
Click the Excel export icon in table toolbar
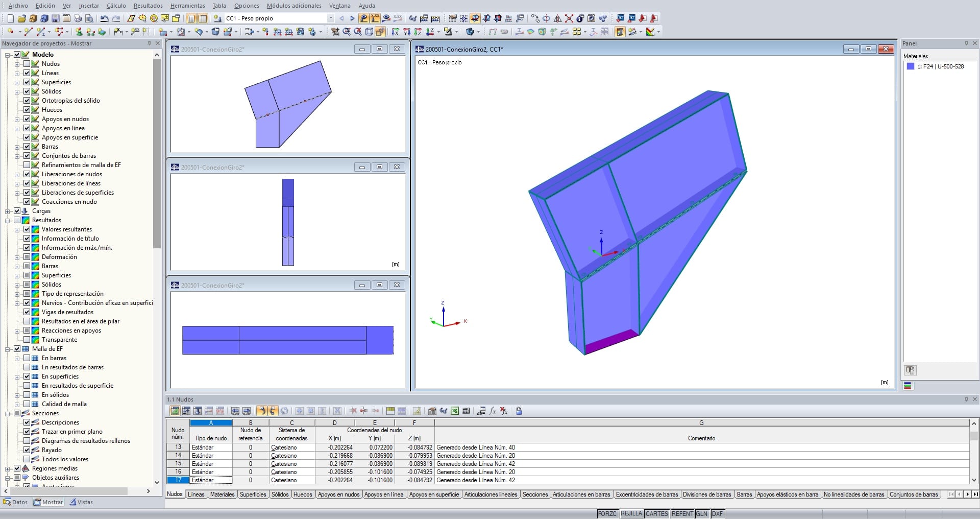[454, 411]
